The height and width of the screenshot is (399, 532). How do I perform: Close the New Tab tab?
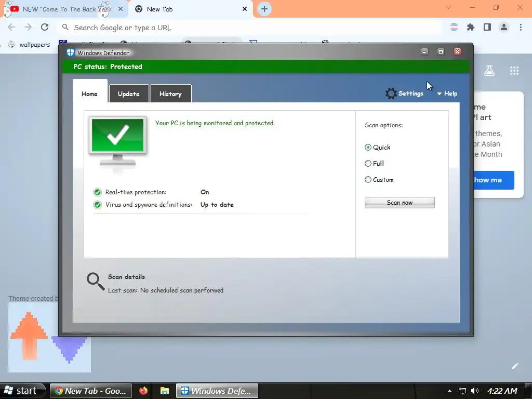245,9
